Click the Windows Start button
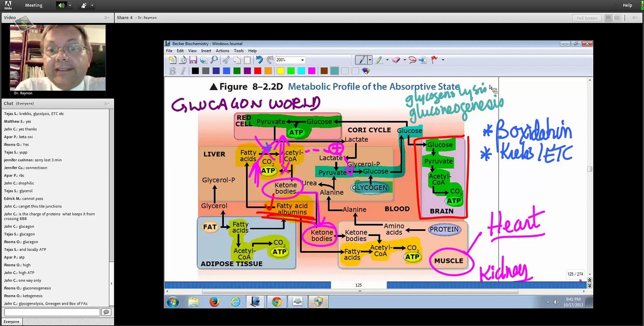Image resolution: width=644 pixels, height=326 pixels. [173, 302]
